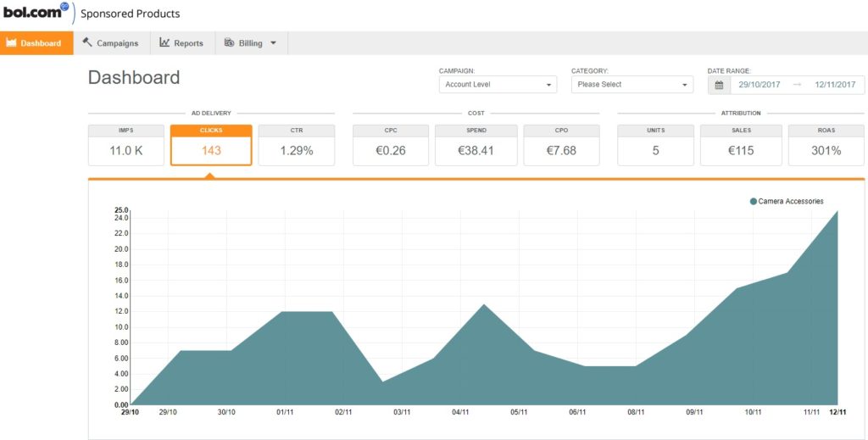Click the Billing coins icon
The height and width of the screenshot is (440, 868).
click(x=229, y=42)
